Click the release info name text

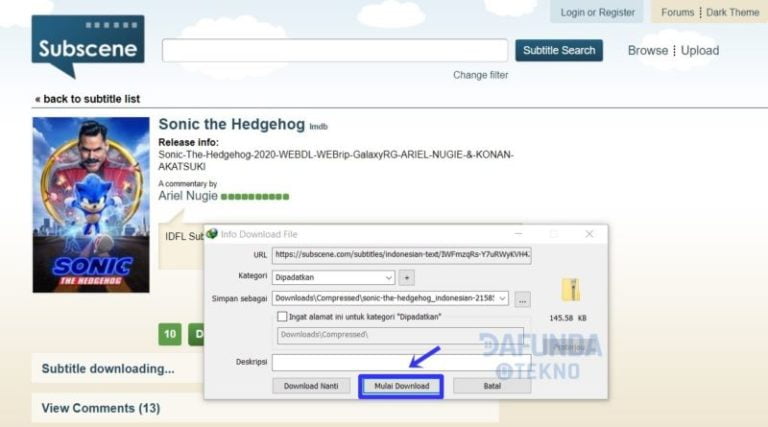(336, 161)
